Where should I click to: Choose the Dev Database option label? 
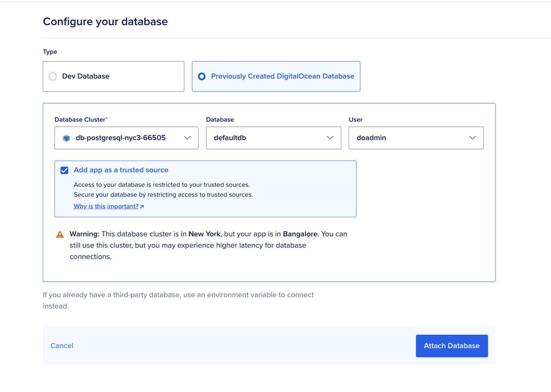coord(86,76)
